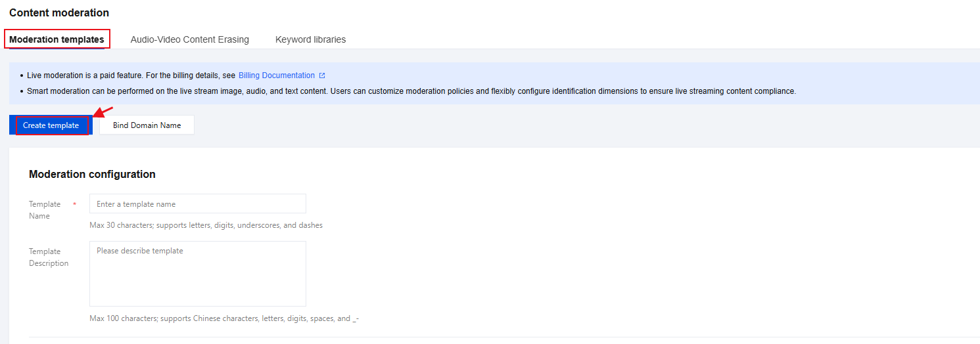Click the red arrow pointing at Create template
This screenshot has width=980, height=344.
tap(103, 112)
